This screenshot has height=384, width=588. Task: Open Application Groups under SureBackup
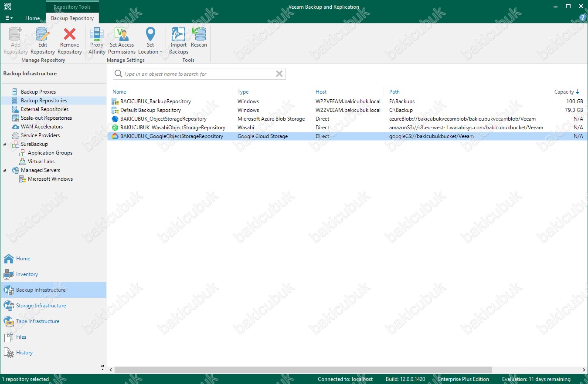click(x=50, y=153)
